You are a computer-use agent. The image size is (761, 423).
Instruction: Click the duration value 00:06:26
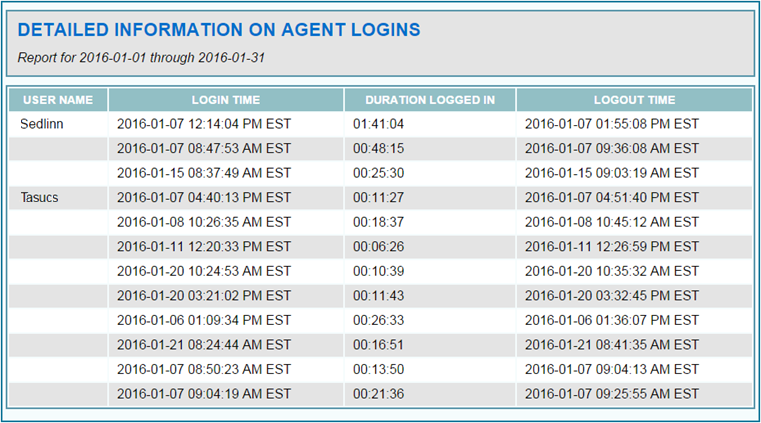tap(378, 247)
